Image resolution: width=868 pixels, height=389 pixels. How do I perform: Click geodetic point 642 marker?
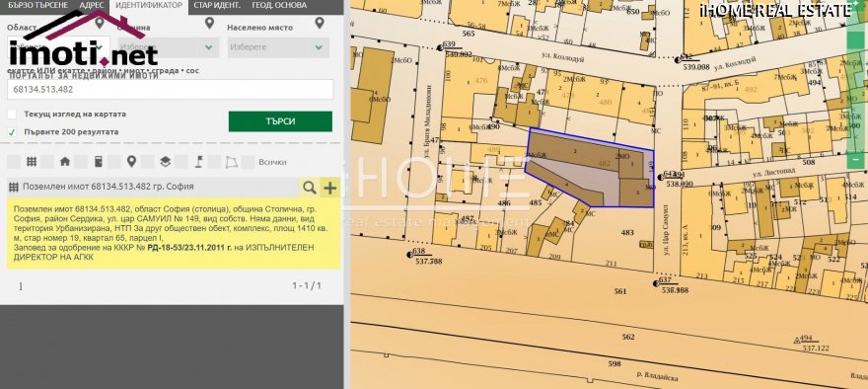click(679, 60)
